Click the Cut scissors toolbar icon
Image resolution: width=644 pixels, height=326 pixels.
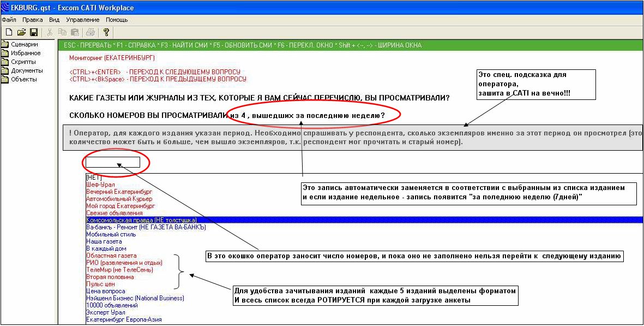tap(50, 33)
